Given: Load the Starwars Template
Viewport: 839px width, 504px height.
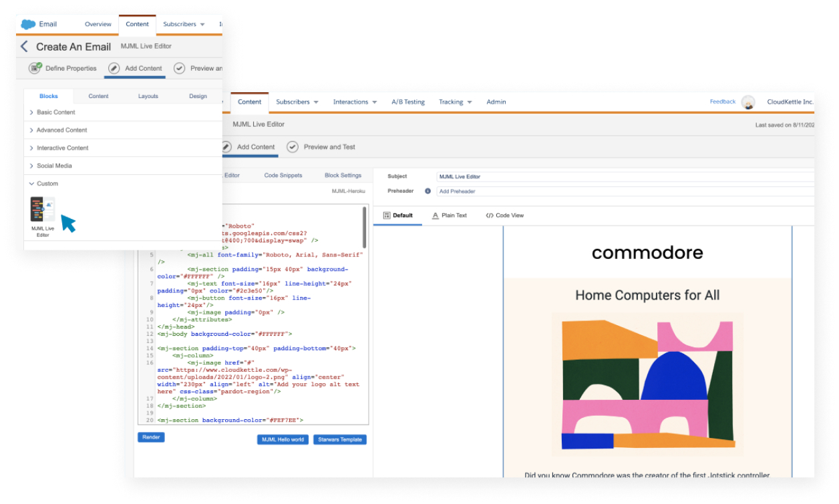Looking at the screenshot, I should coord(340,439).
